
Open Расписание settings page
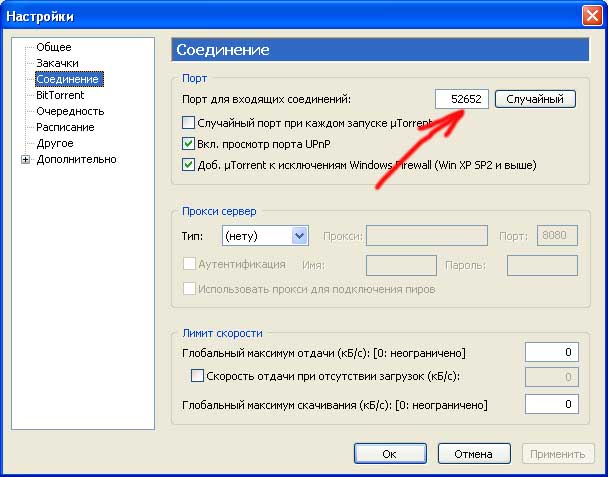click(x=65, y=127)
